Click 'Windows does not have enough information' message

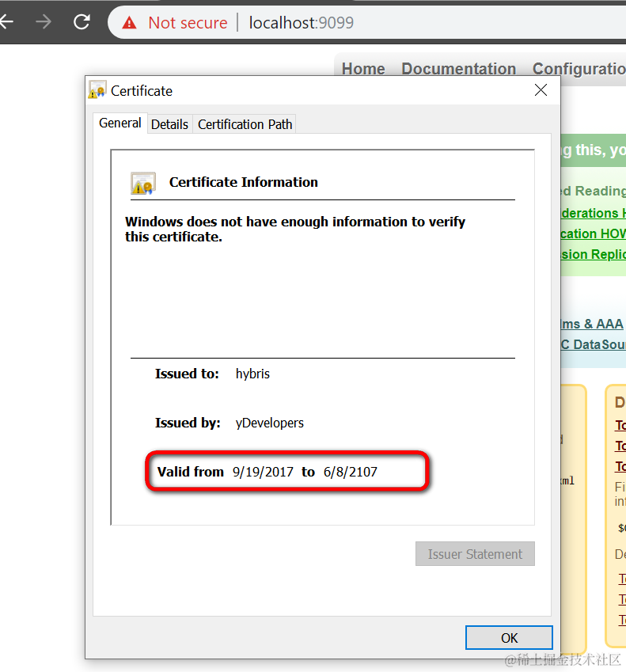pyautogui.click(x=295, y=230)
